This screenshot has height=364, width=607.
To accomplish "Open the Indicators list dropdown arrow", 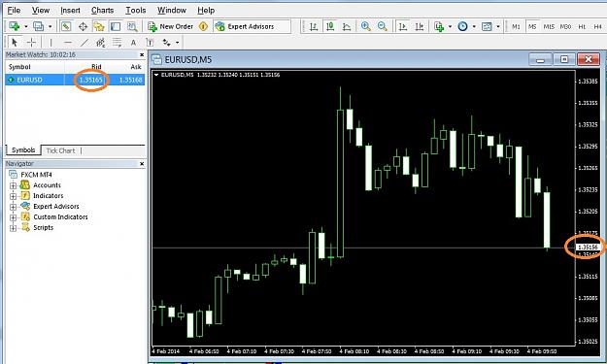I will (x=450, y=26).
